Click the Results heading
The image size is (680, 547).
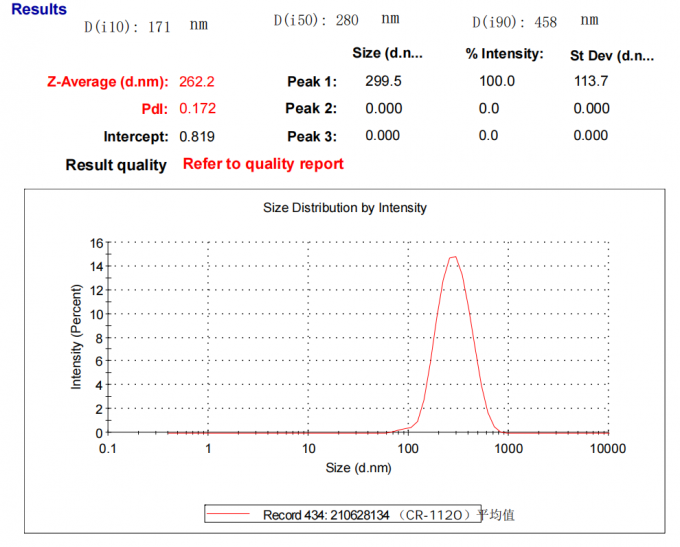coord(39,10)
